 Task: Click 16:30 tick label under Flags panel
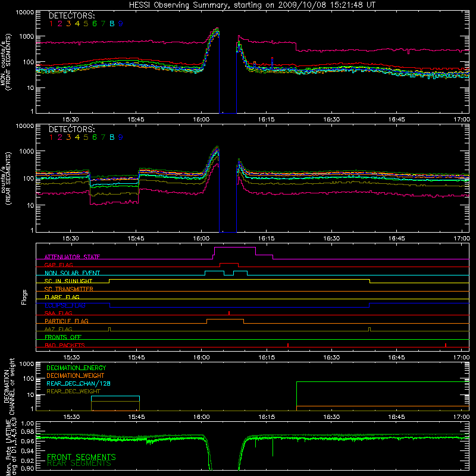(331, 358)
